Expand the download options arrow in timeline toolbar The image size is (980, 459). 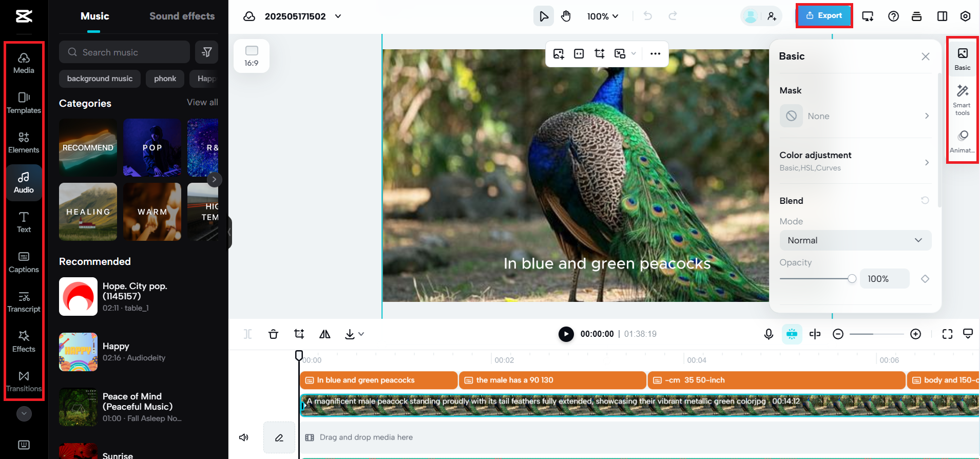[361, 334]
